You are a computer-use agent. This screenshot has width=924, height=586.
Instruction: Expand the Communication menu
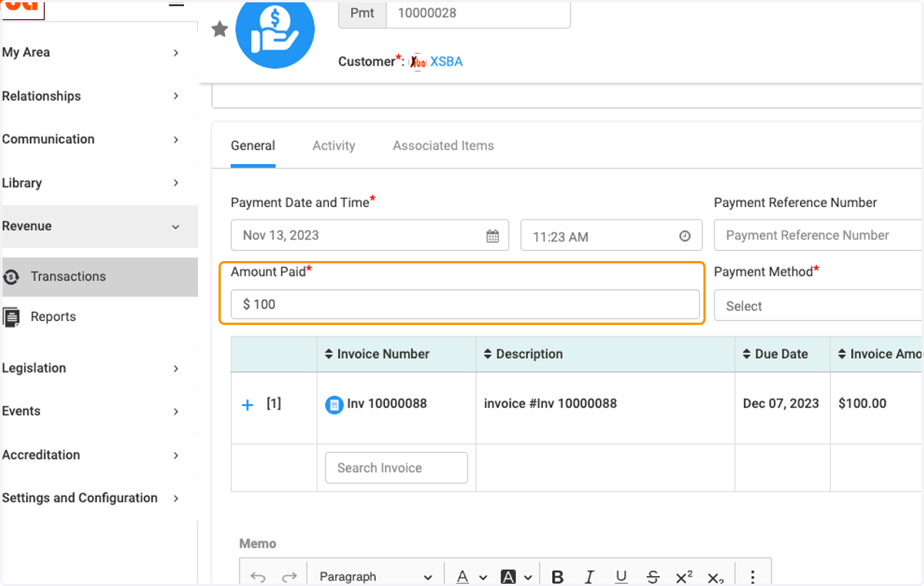tap(176, 139)
